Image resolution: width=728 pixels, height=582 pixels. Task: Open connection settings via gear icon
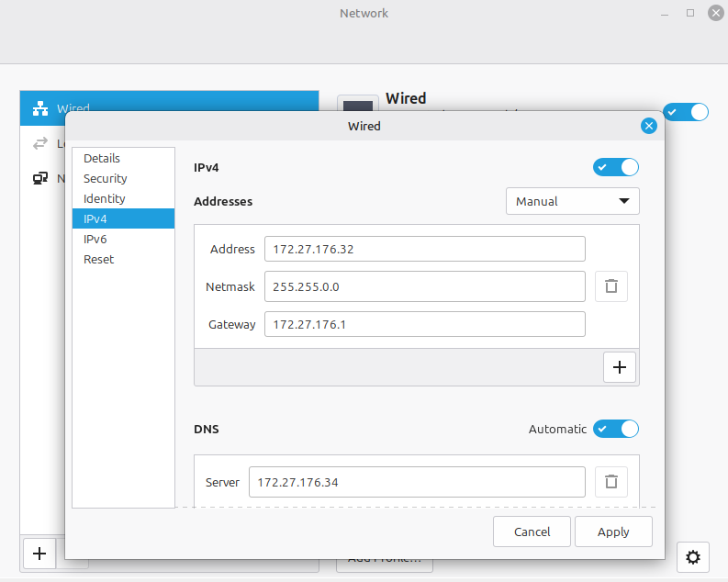tap(693, 556)
